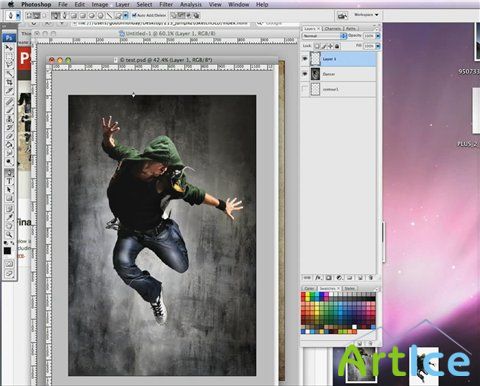The height and width of the screenshot is (386, 480).
Task: Select the Lasso tool
Action: coord(9,64)
